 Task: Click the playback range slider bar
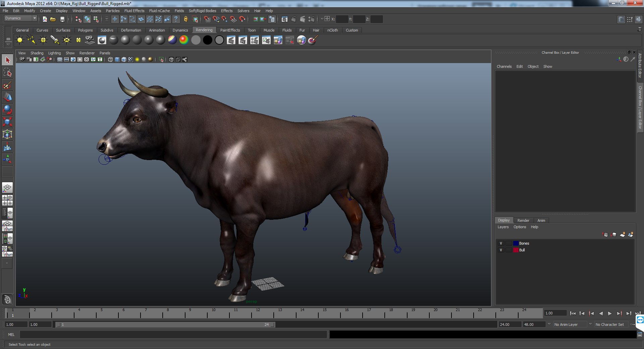[165, 325]
